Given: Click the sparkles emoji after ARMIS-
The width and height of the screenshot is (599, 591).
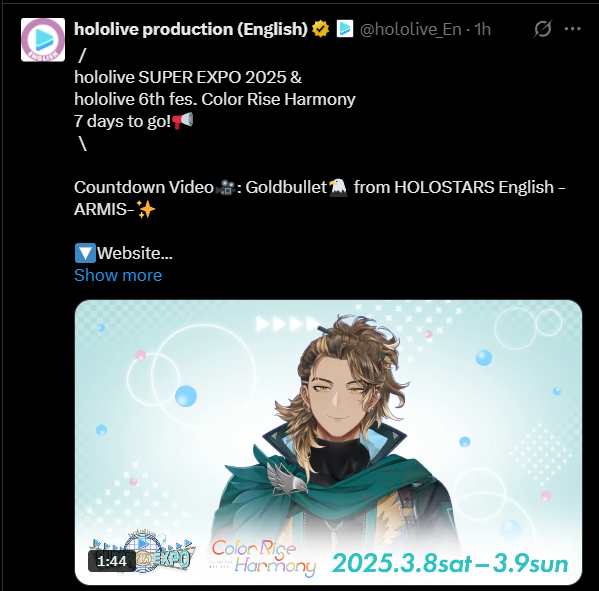Looking at the screenshot, I should [x=146, y=209].
